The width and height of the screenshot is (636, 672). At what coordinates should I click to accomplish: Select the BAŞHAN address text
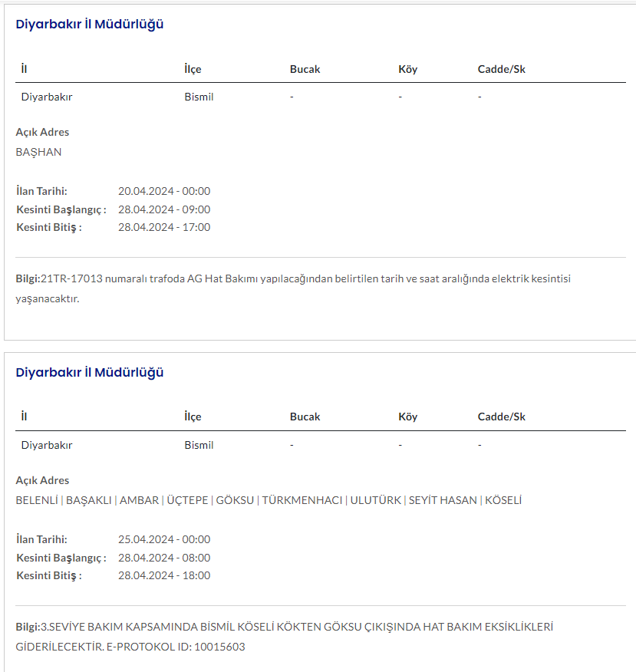[38, 152]
